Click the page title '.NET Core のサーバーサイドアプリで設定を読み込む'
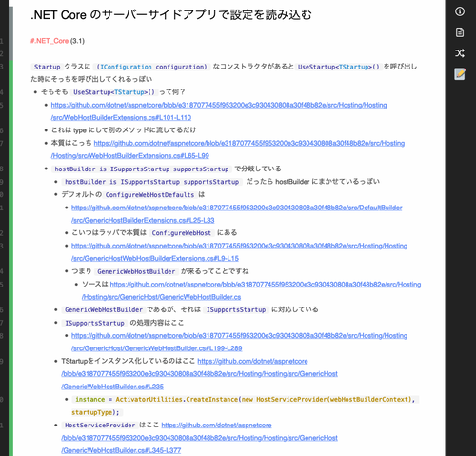The height and width of the screenshot is (456, 476). (171, 15)
